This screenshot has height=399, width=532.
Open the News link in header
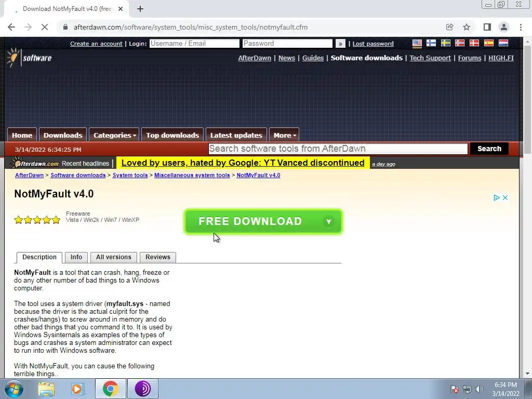pos(287,58)
